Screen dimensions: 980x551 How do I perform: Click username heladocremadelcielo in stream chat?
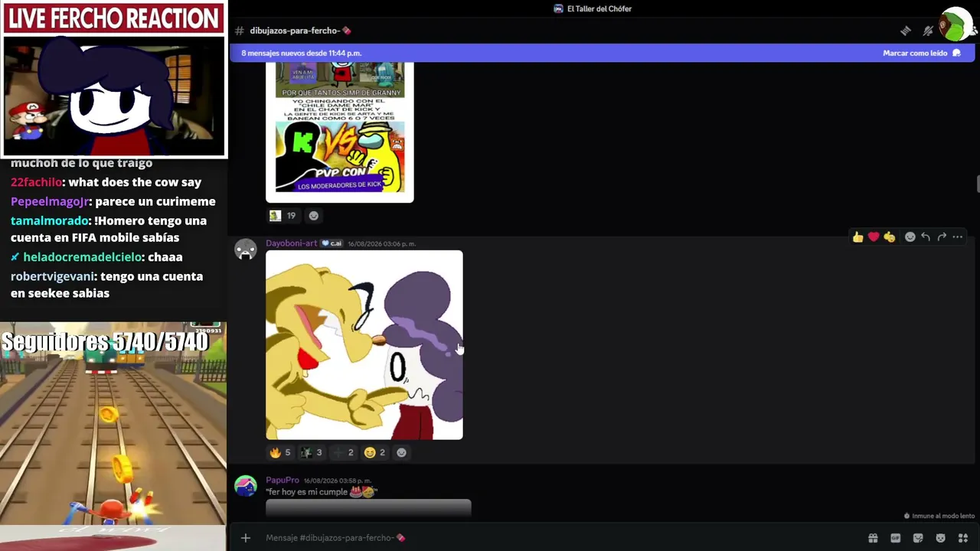(82, 257)
